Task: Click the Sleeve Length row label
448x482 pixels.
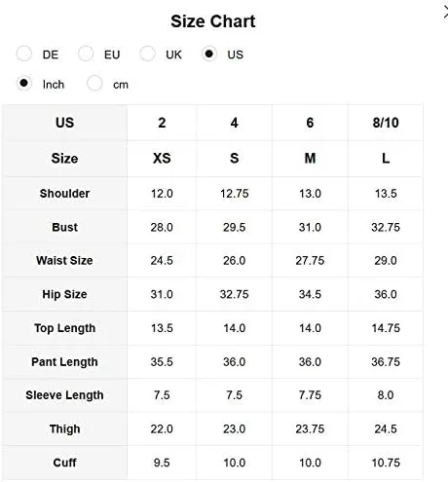Action: tap(64, 395)
